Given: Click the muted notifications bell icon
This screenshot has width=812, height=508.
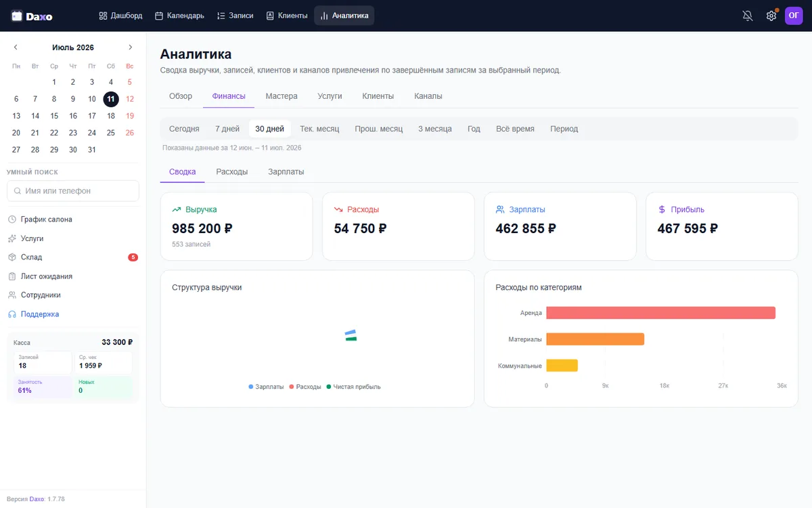Looking at the screenshot, I should [x=748, y=16].
